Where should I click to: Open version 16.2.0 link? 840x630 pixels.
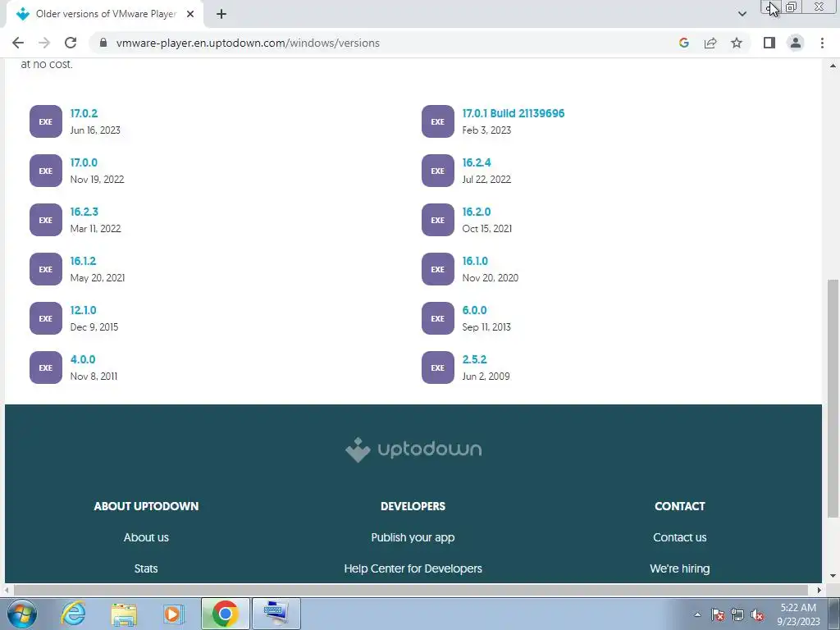(x=477, y=212)
